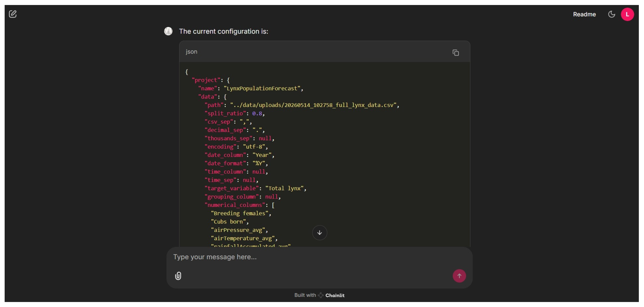This screenshot has height=307, width=644.
Task: Click the "time_sep" key
Action: (x=220, y=180)
